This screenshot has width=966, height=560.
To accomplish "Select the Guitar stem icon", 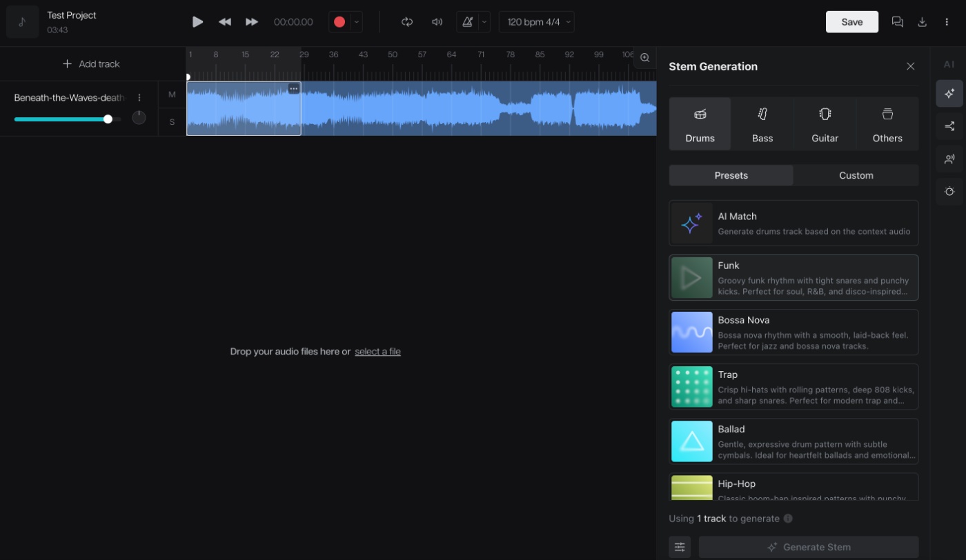I will pos(824,124).
